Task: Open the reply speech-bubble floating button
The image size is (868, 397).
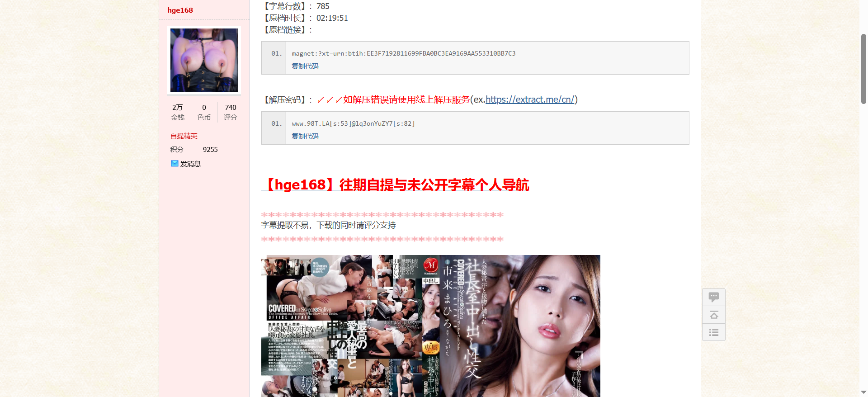Action: click(x=714, y=297)
